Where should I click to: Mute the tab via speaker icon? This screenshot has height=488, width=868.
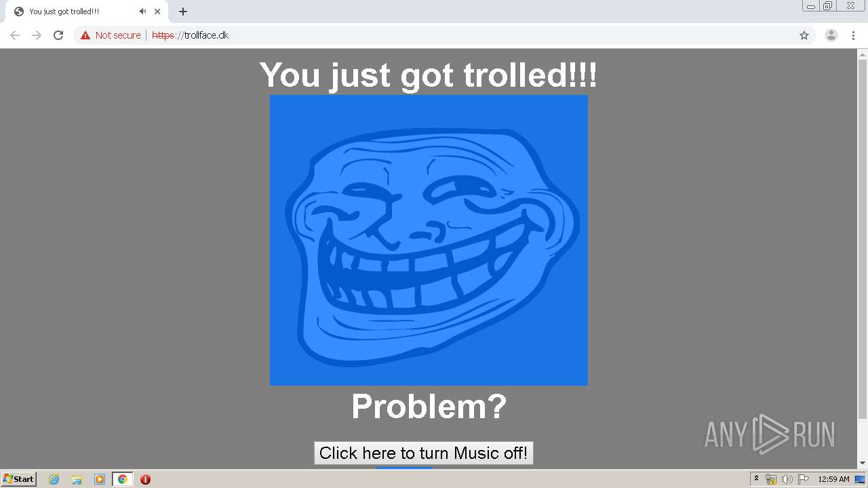point(142,12)
